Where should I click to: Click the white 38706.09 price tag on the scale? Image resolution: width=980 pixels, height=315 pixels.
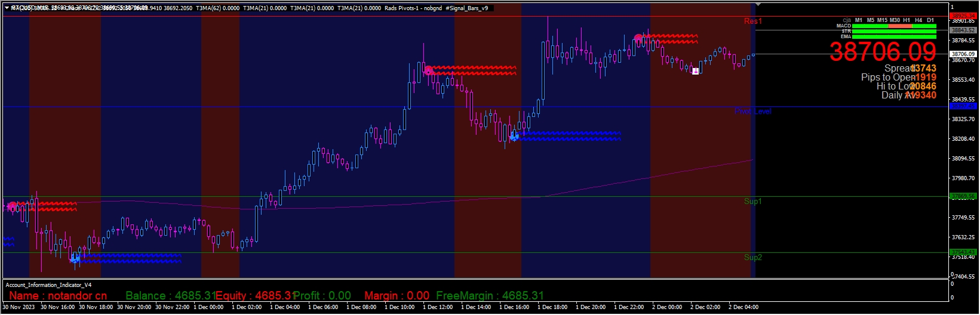click(x=963, y=54)
